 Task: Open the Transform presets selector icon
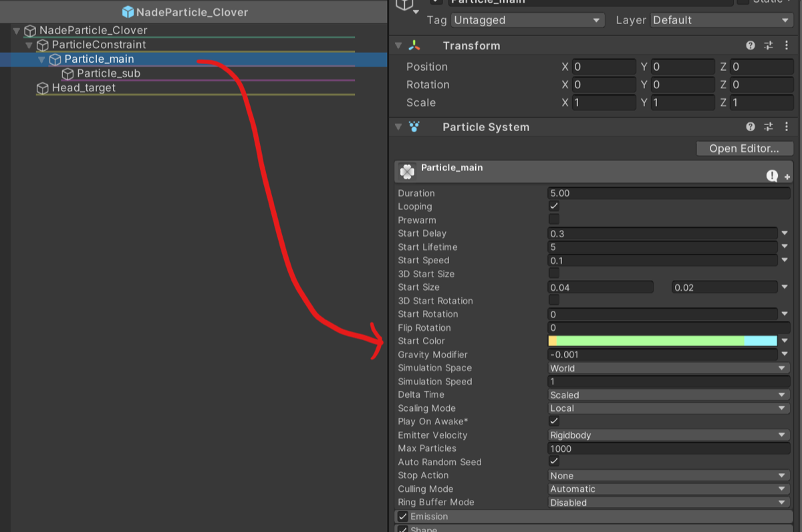click(769, 45)
